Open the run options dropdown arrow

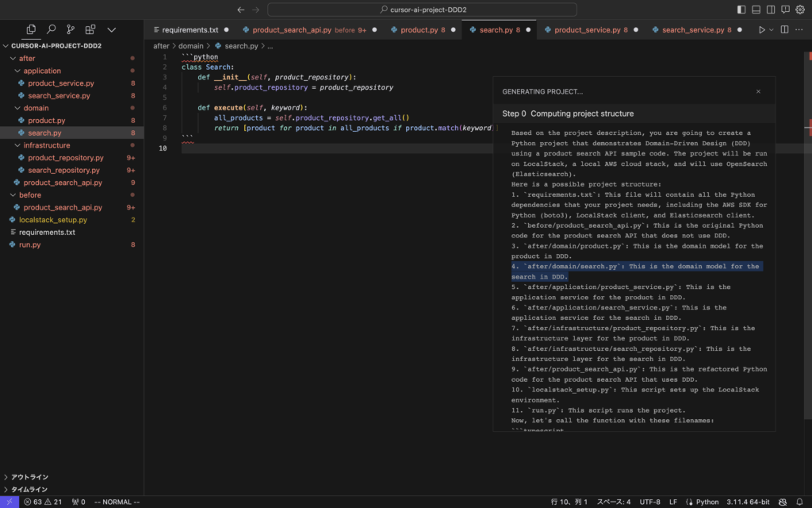coord(771,29)
